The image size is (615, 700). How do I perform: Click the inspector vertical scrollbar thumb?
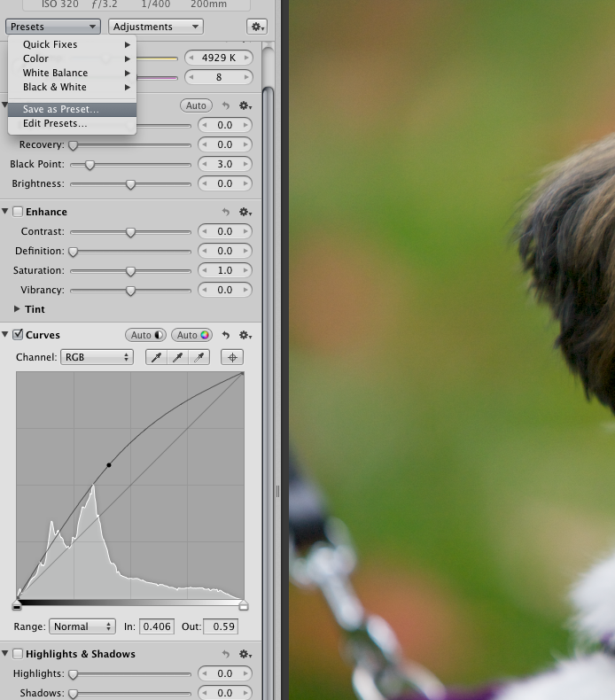268,393
